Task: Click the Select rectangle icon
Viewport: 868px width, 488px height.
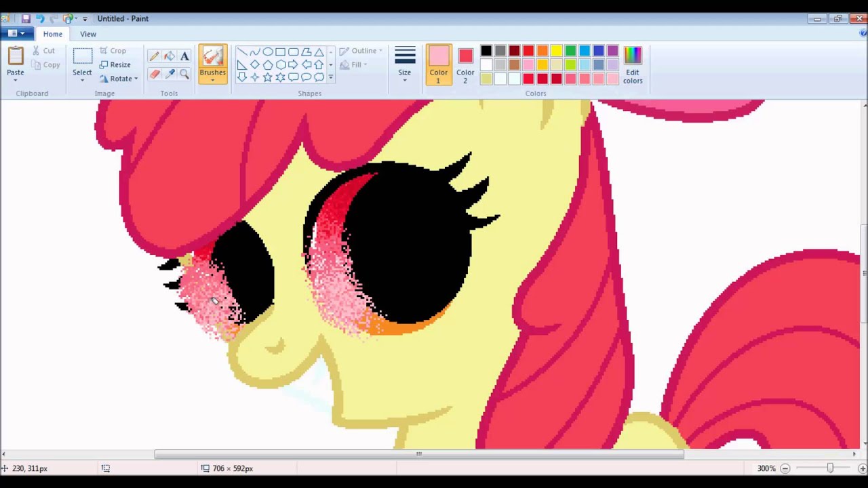Action: pos(82,57)
